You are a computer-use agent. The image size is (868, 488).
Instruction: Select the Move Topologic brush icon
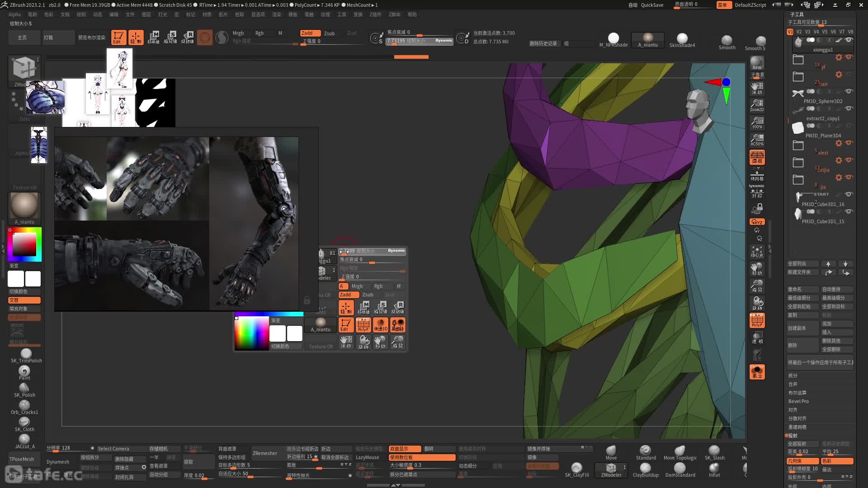point(680,453)
